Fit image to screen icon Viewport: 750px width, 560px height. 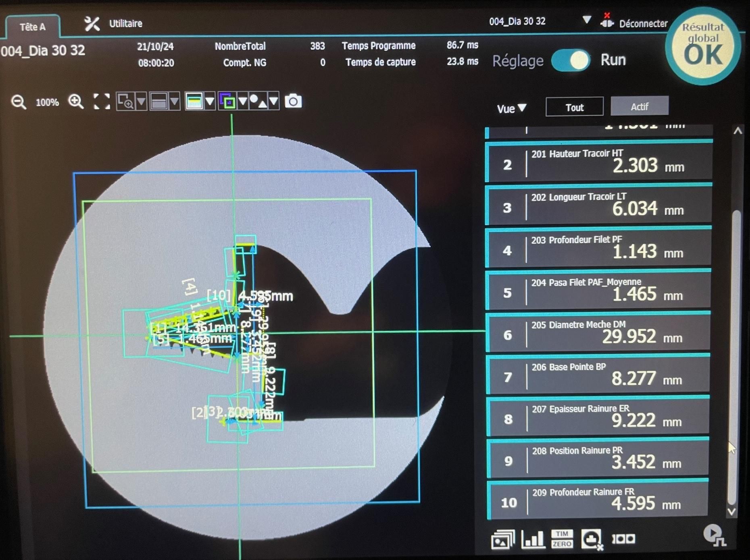point(102,102)
